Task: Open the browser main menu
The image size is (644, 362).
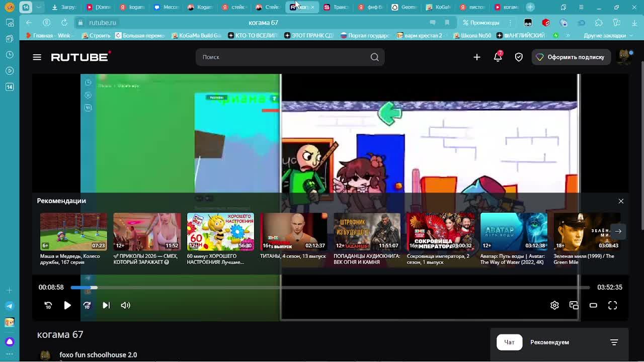Action: (x=581, y=7)
